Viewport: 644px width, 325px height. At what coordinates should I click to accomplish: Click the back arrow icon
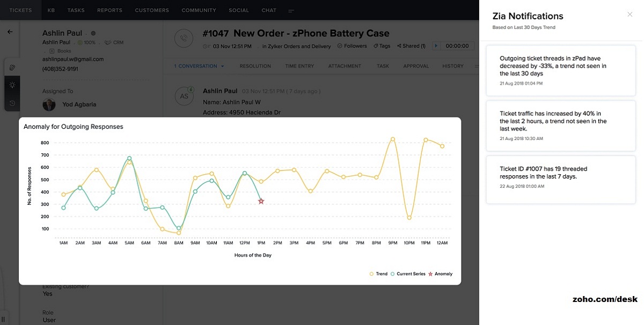coord(10,32)
